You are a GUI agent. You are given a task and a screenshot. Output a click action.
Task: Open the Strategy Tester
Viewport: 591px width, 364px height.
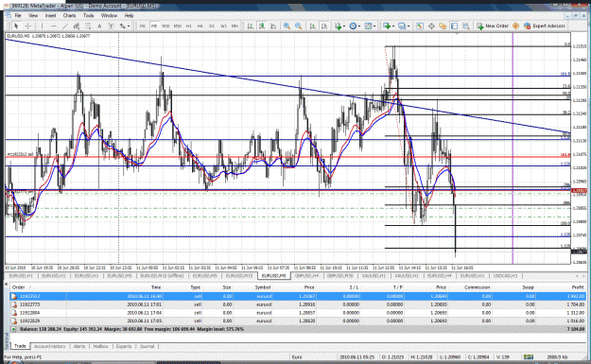coord(466,26)
